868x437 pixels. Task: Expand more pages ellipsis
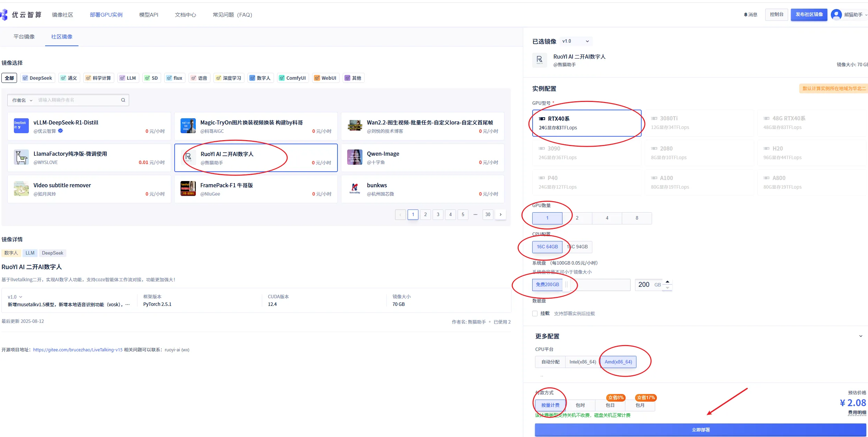click(x=475, y=215)
